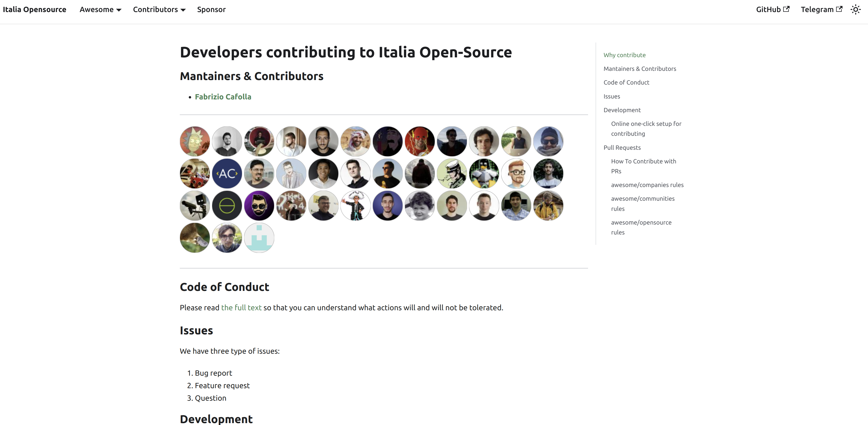Open the purple bearded sunglasses avatar
This screenshot has height=425, width=868.
259,206
